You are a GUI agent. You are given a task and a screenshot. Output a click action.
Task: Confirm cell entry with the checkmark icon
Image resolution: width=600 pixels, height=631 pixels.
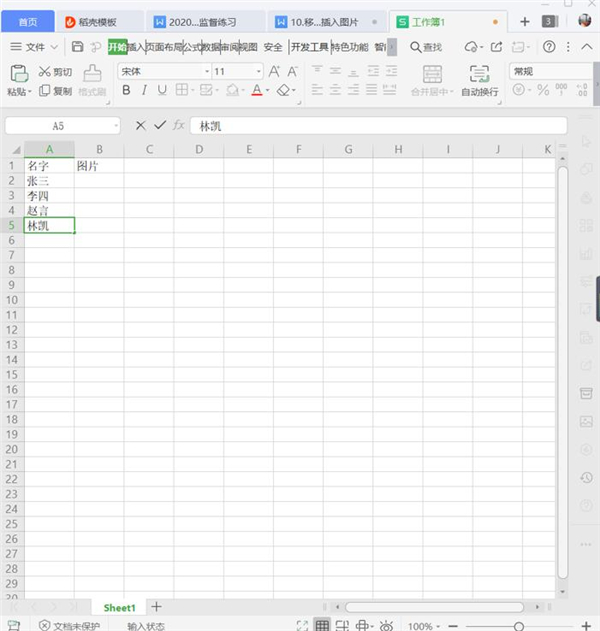[x=159, y=126]
